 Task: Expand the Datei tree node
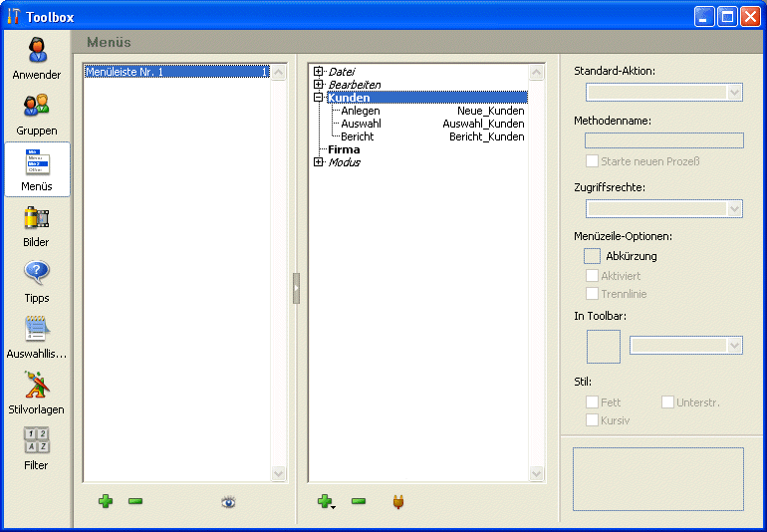[318, 72]
